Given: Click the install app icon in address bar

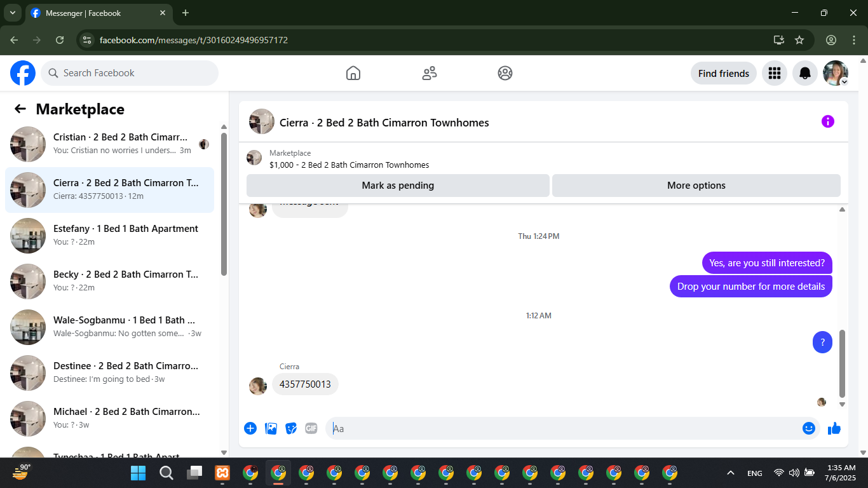Looking at the screenshot, I should [x=779, y=39].
